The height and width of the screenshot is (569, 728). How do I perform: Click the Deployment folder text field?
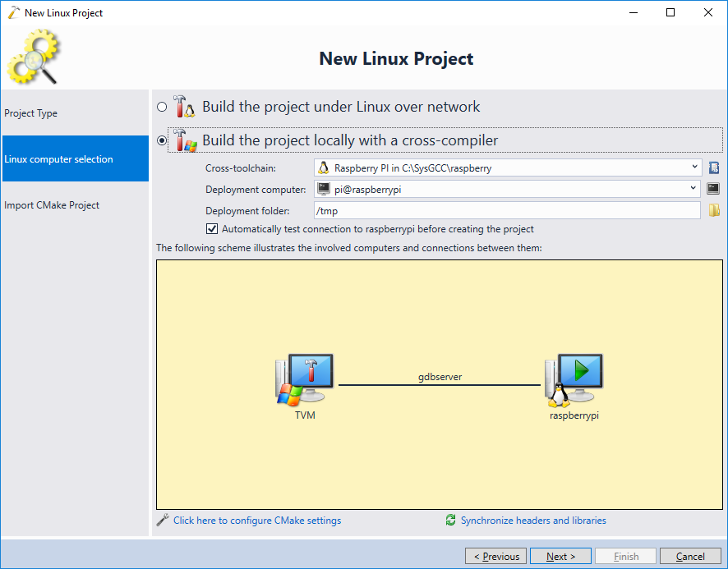click(507, 210)
